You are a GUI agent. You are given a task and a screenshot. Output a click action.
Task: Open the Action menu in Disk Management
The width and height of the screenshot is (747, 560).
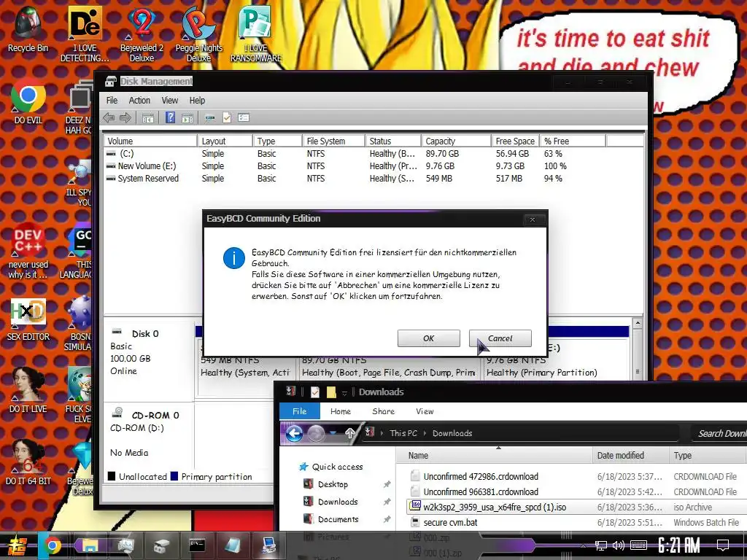[x=139, y=101]
